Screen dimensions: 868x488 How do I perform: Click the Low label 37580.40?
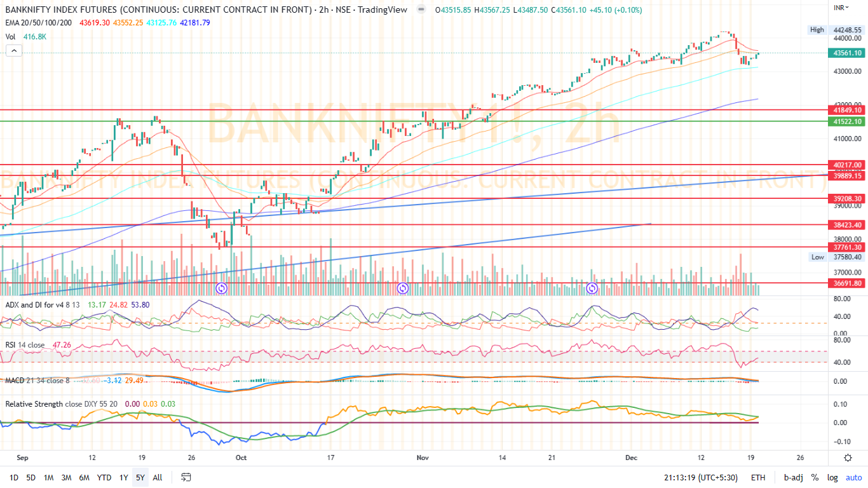[848, 257]
